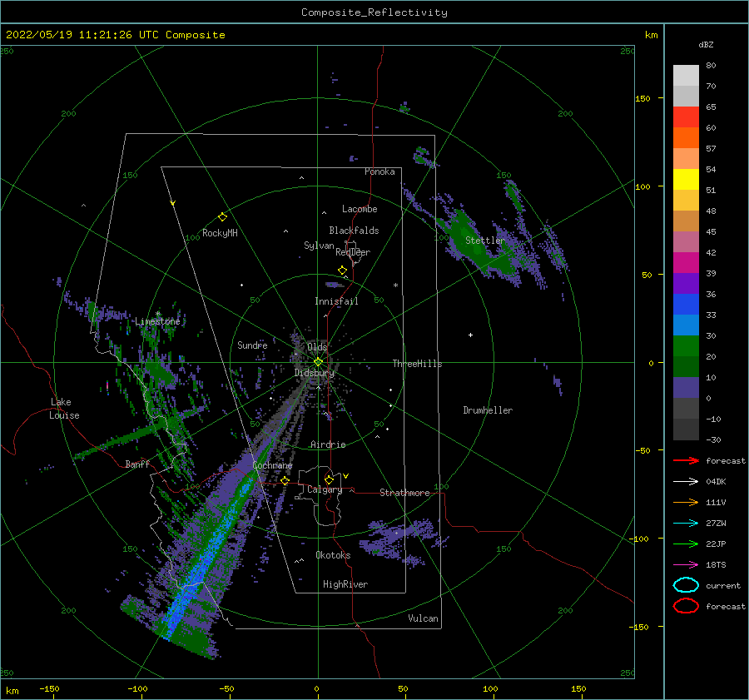Click the Okotoks city label
749x700 pixels.
333,555
